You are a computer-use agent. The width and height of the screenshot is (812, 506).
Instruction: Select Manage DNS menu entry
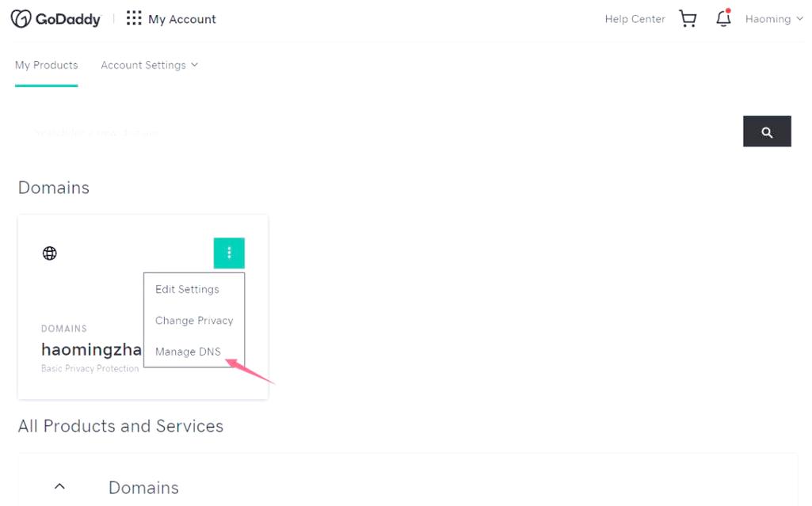188,352
